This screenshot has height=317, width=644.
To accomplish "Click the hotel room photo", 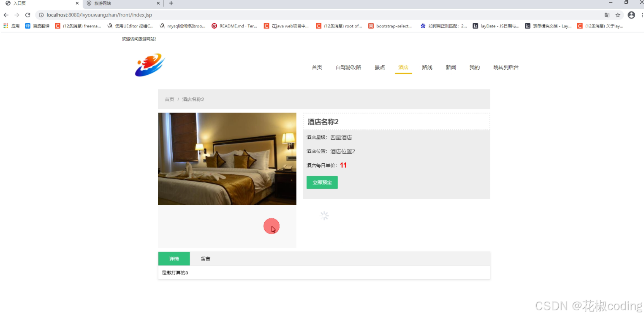I will pos(227,159).
